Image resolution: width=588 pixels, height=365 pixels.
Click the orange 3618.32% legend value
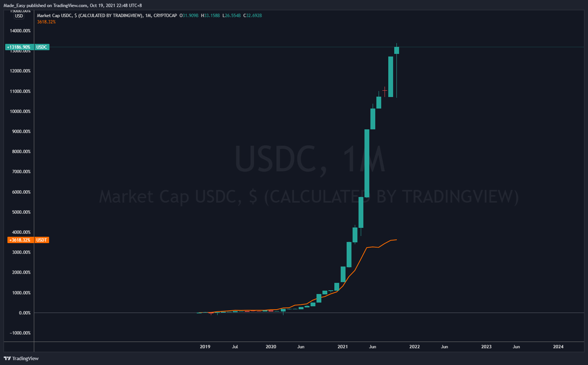coord(46,22)
